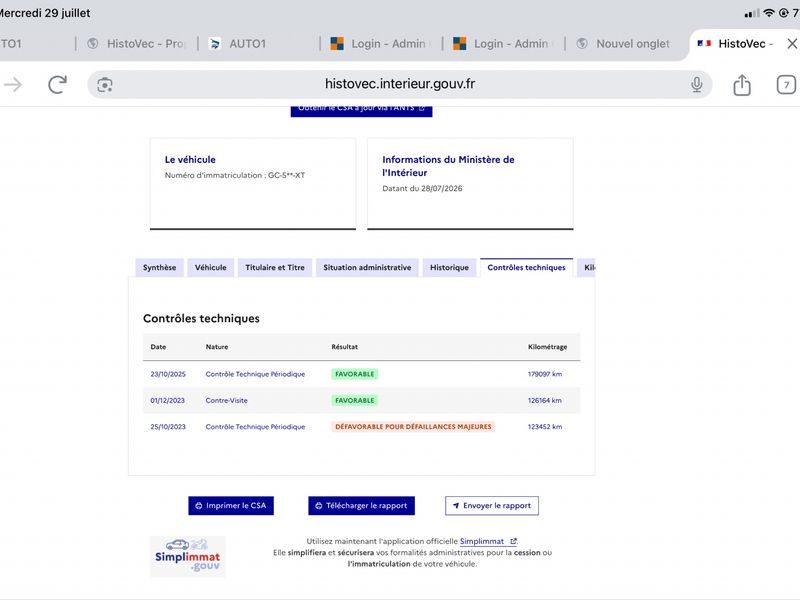Click Contrôle Technique Périodique in 23/10/2025 row

point(255,374)
